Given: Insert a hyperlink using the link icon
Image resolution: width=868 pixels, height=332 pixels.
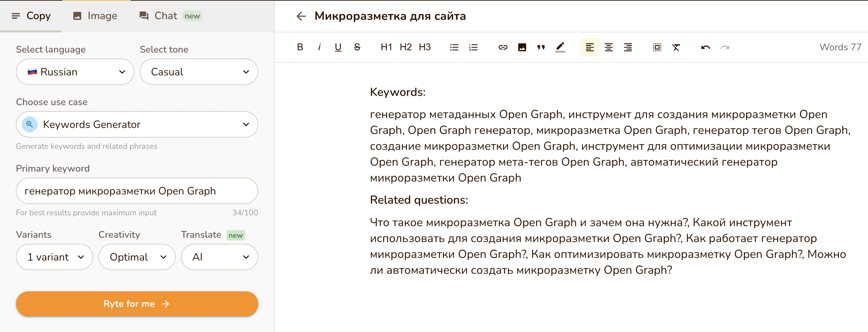Looking at the screenshot, I should click(x=502, y=47).
